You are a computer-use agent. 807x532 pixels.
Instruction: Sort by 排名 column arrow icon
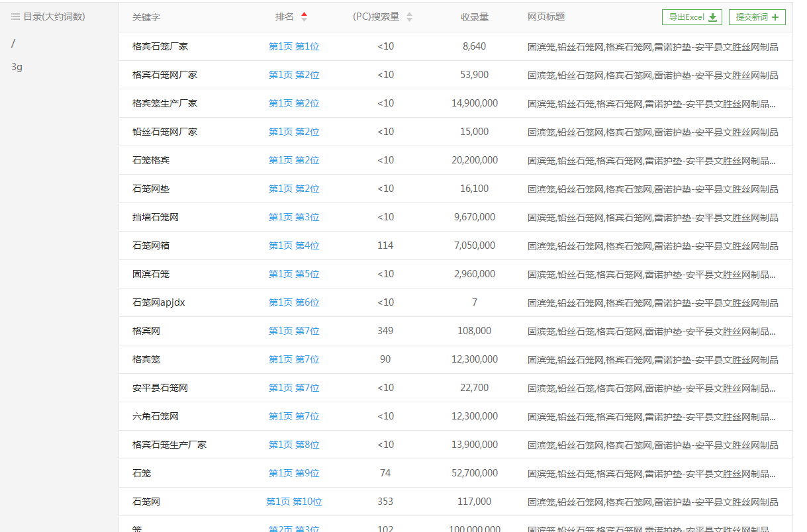coord(304,17)
